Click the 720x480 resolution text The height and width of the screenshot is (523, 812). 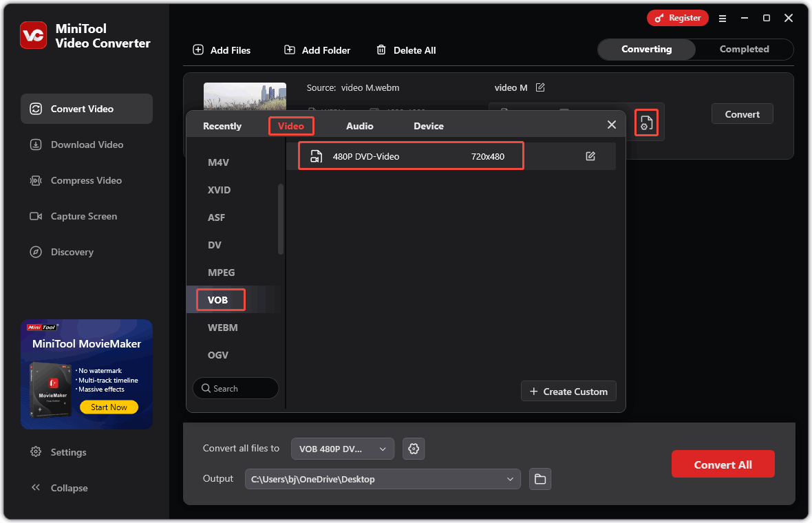coord(488,156)
